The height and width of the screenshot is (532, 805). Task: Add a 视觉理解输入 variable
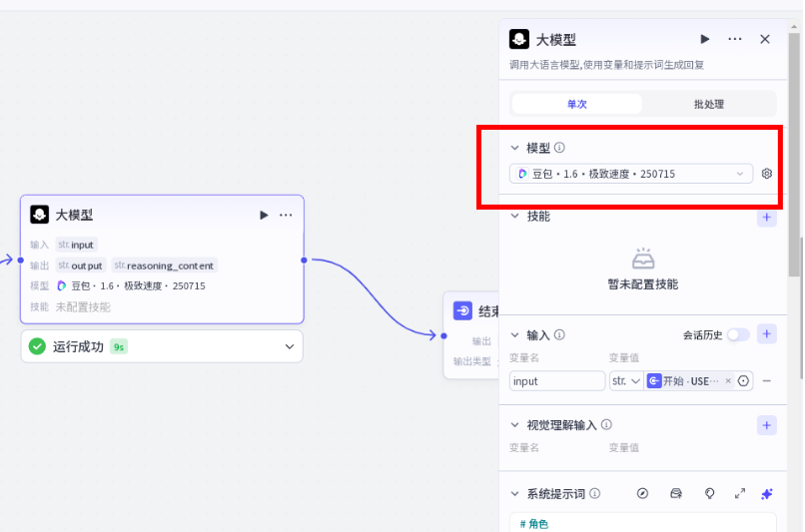pyautogui.click(x=766, y=425)
